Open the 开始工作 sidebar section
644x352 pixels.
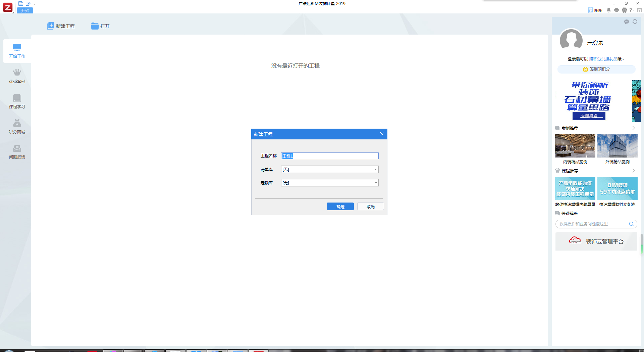[17, 51]
